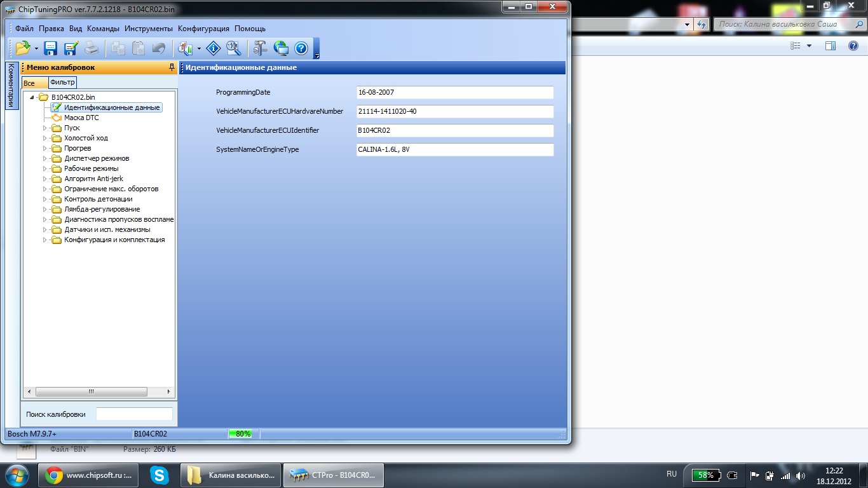The width and height of the screenshot is (868, 488).
Task: Click Explorer change view icon
Action: click(x=795, y=46)
